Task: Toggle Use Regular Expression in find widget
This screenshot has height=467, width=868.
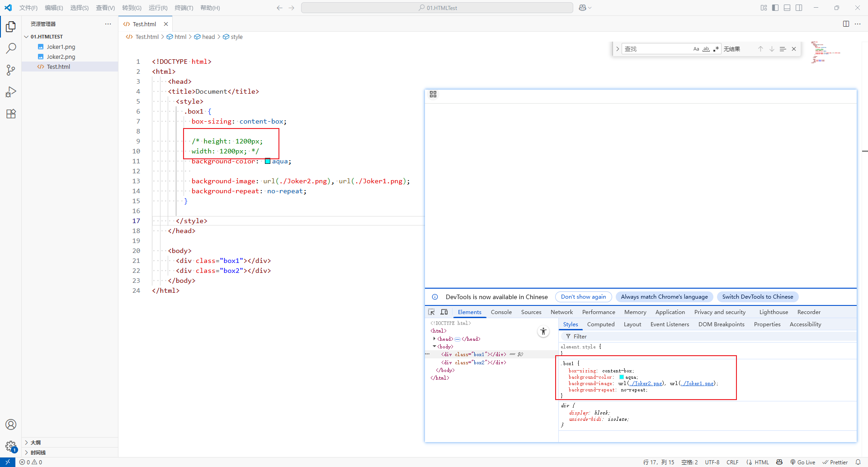Action: pos(716,49)
